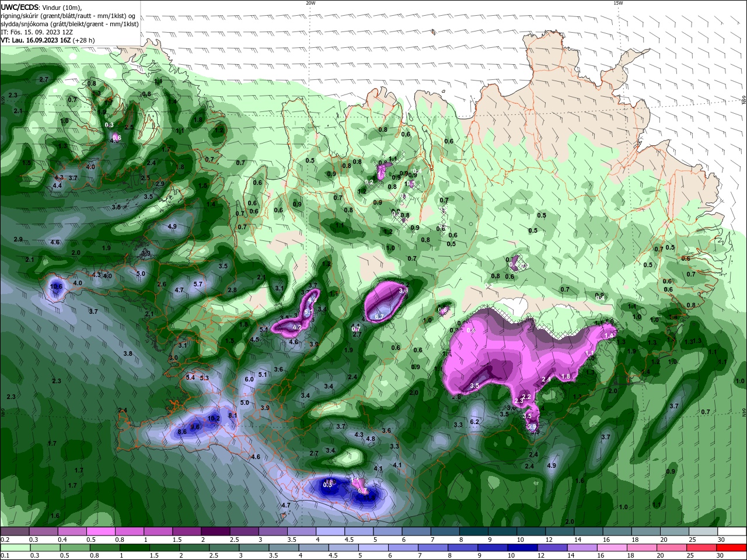The height and width of the screenshot is (560, 747).
Task: Click the white legend swatch after 30
Action: coord(732,531)
